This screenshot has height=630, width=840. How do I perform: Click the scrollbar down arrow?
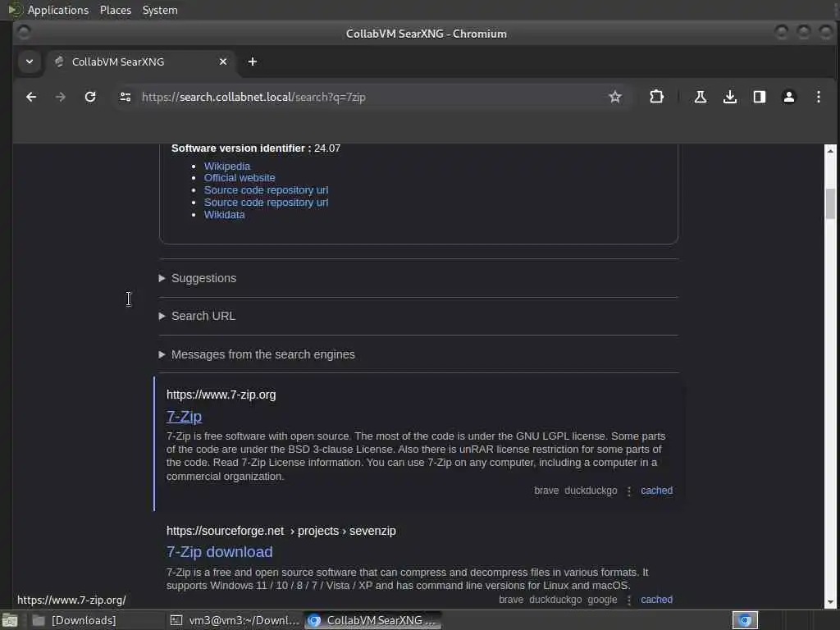click(x=830, y=602)
